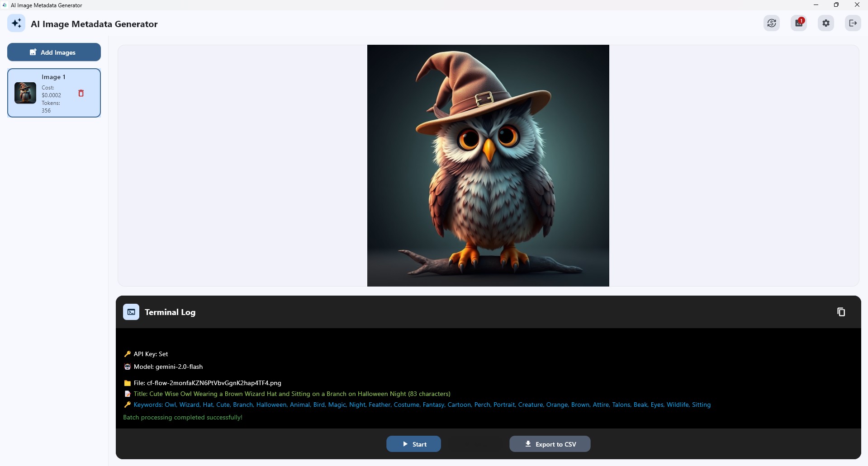Copy the terminal log output
This screenshot has width=868, height=466.
coord(841,311)
